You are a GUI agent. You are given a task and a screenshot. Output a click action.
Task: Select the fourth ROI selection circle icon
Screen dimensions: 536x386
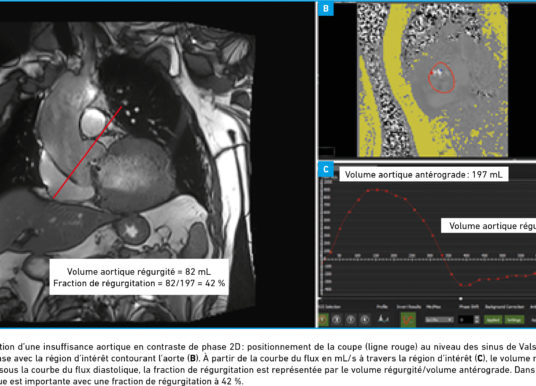pos(364,320)
